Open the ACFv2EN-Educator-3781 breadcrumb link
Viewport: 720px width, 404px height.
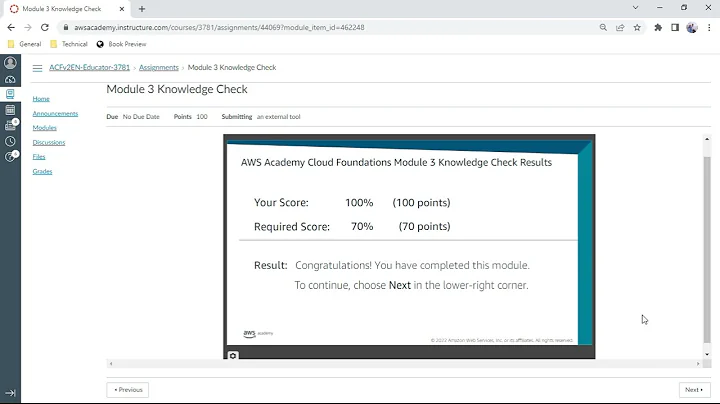90,67
